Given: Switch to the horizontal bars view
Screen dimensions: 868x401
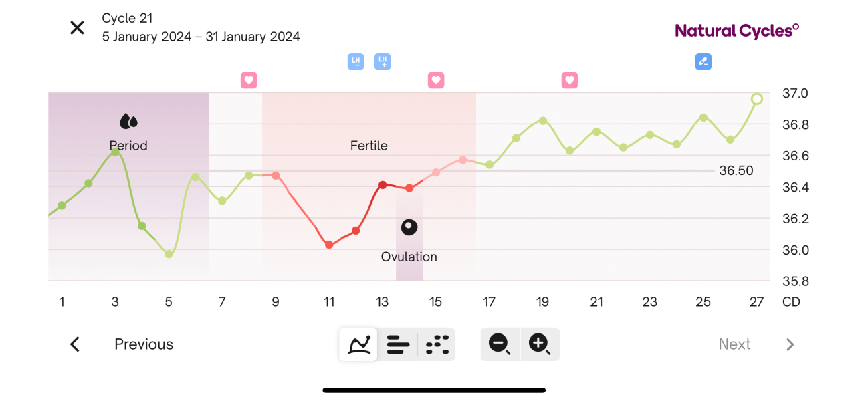Looking at the screenshot, I should pos(398,344).
